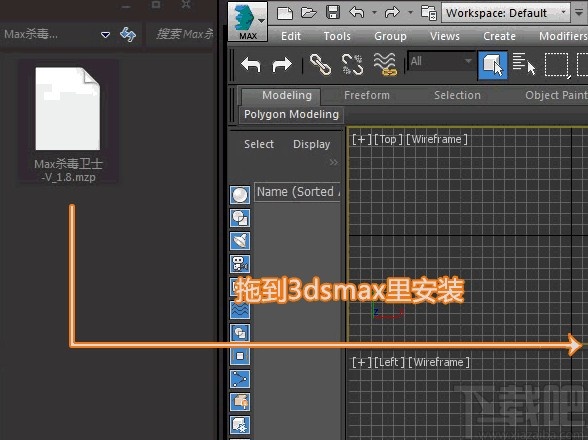Viewport: 588px width, 440px height.
Task: Click the main toolbar Redo arrow
Action: pyautogui.click(x=282, y=65)
